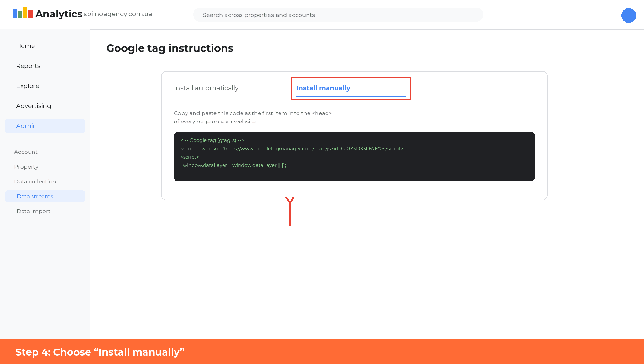Open the Explore section

point(28,86)
